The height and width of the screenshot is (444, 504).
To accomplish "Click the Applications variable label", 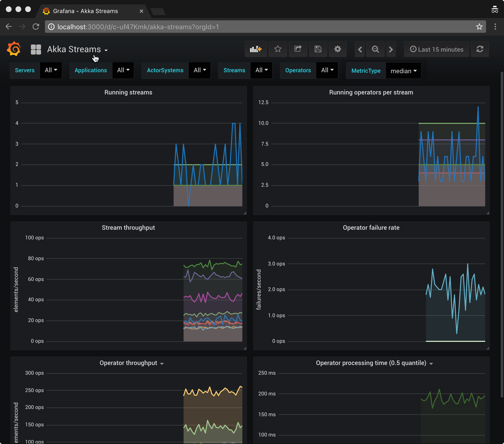I will coord(91,70).
